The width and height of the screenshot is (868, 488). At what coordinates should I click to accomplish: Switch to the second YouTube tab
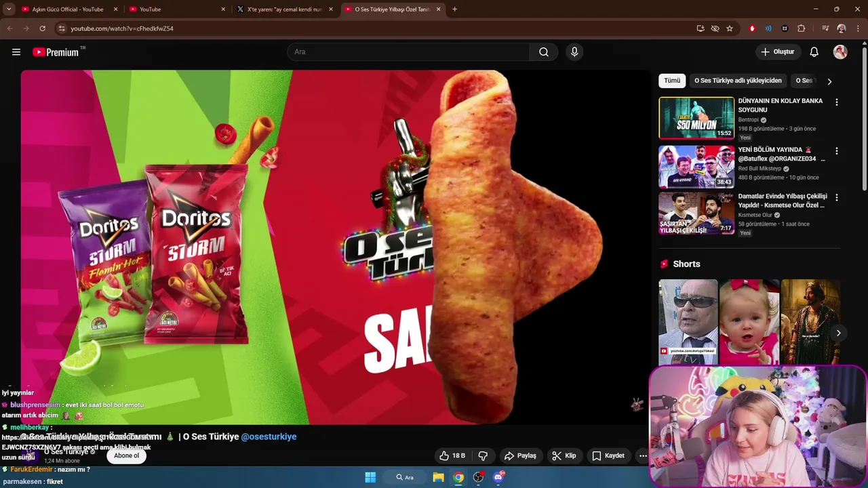coord(178,9)
